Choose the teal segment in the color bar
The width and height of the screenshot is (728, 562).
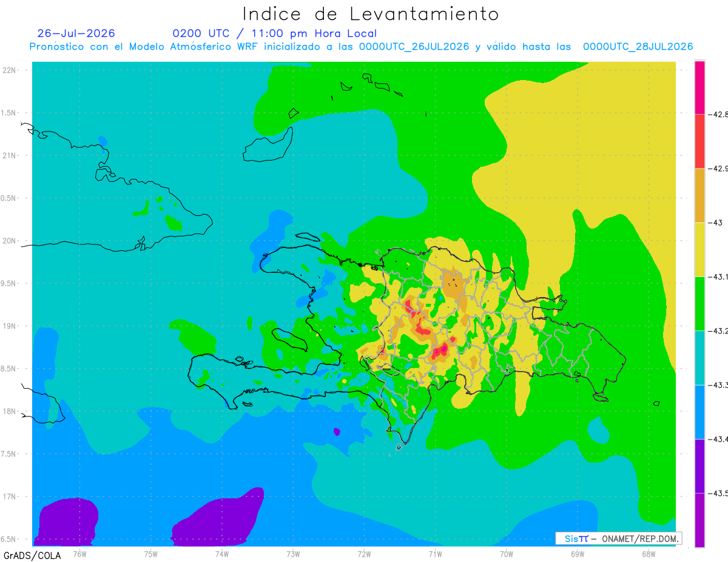699,358
